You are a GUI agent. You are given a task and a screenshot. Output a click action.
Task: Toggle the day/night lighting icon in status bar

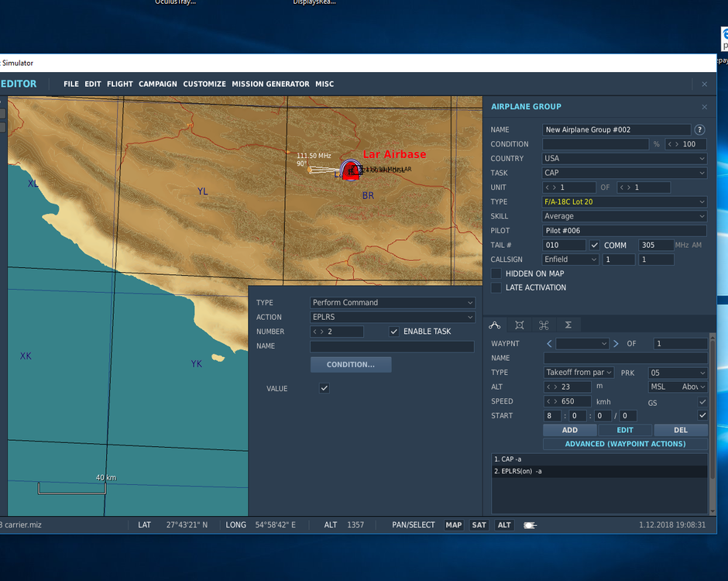(530, 524)
